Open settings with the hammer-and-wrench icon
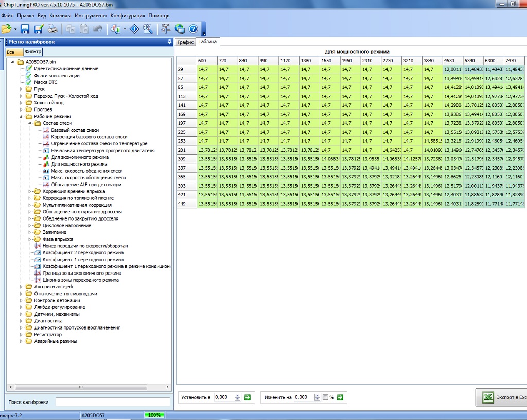The height and width of the screenshot is (420, 527). (166, 29)
